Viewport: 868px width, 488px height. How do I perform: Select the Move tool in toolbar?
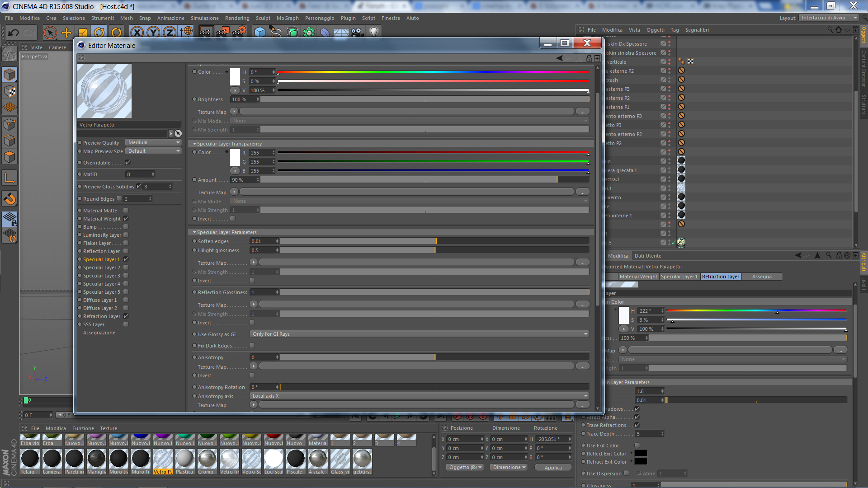coord(66,32)
